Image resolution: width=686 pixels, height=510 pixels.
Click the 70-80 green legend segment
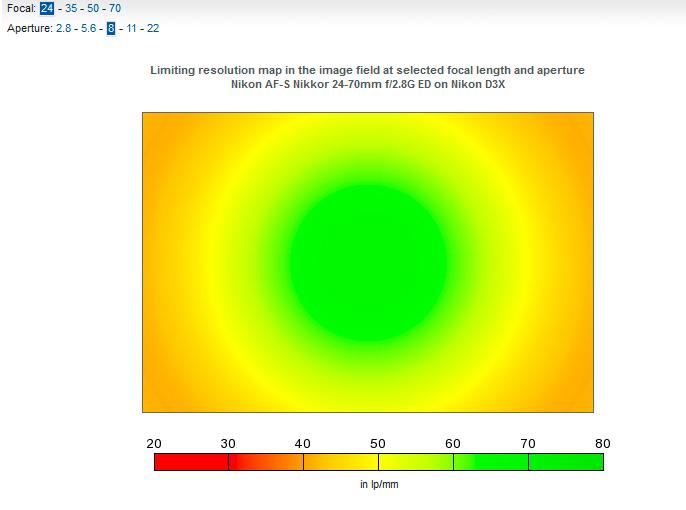(x=566, y=462)
